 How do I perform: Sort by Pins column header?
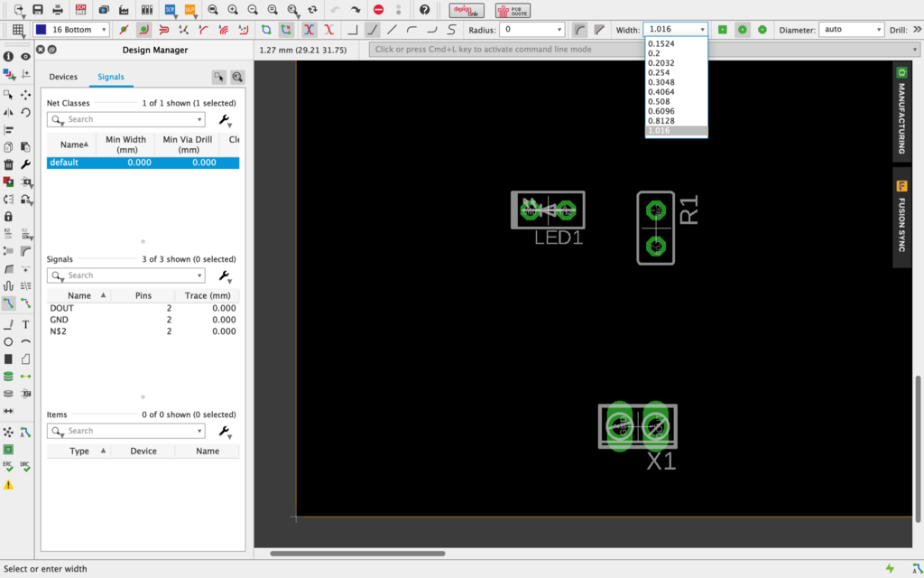tap(143, 295)
